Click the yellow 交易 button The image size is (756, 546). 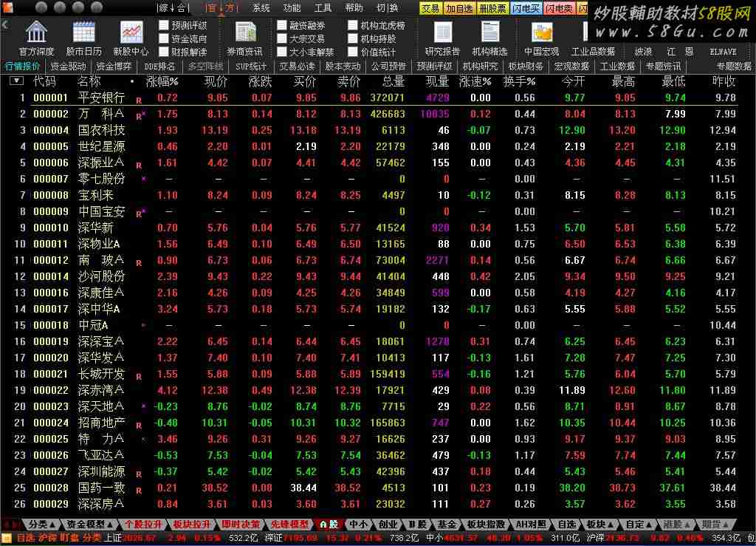tap(430, 8)
